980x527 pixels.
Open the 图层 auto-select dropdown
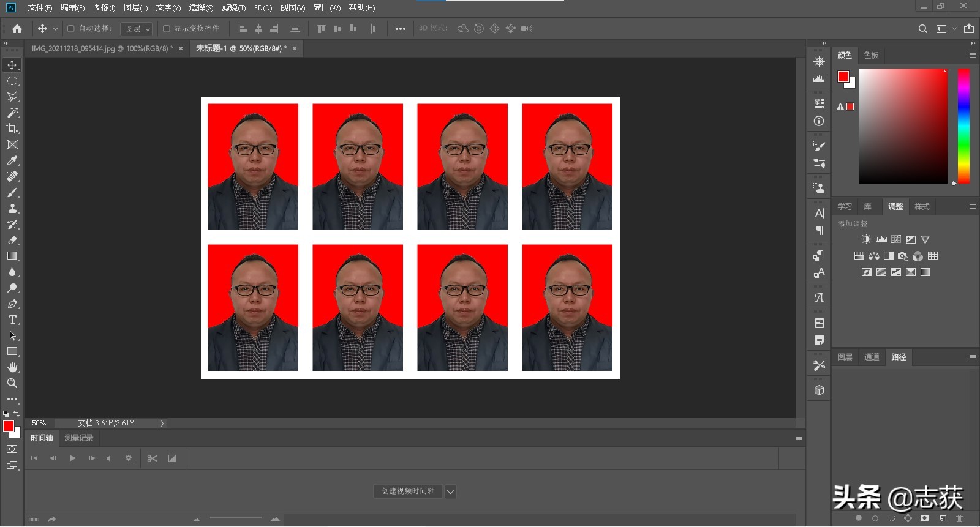pyautogui.click(x=137, y=29)
